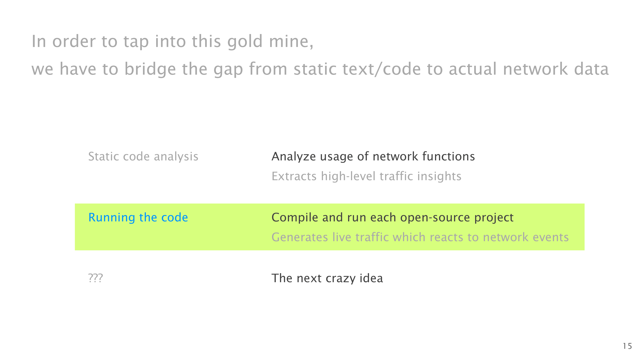Screen dimensions: 644x362
Task: Click the title line "In order to tap into this gold mine,"
Action: 172,41
